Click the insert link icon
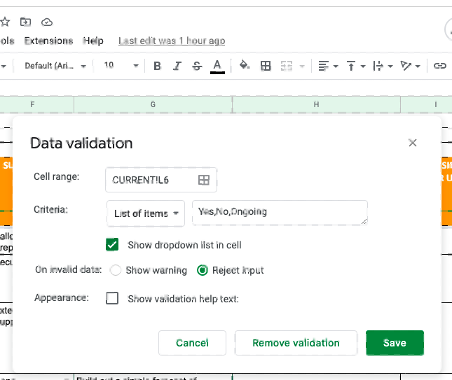 click(440, 66)
